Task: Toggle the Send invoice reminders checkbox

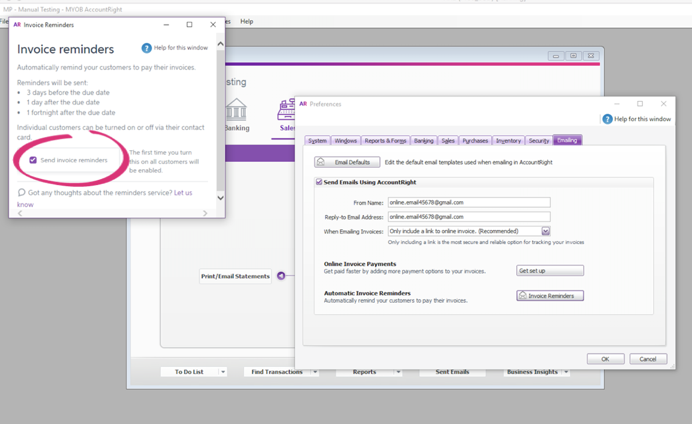Action: 33,160
